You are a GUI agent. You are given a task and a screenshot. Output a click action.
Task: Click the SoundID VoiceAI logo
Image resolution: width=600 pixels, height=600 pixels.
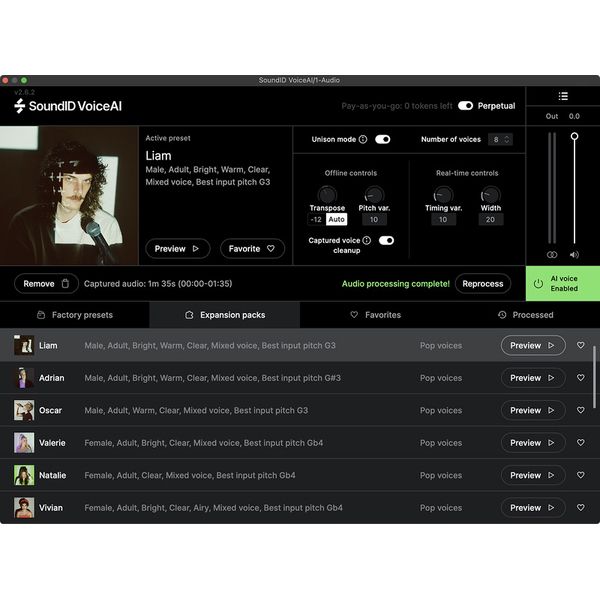click(x=68, y=106)
